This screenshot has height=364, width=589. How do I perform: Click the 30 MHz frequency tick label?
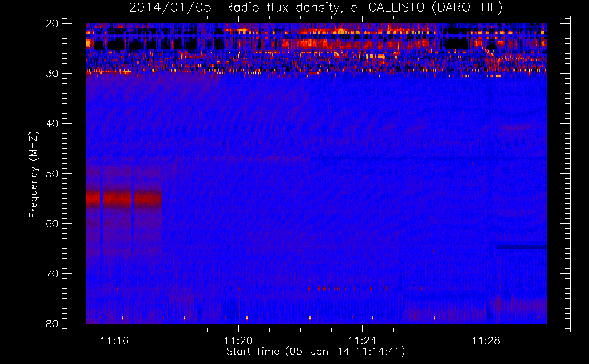click(x=52, y=74)
